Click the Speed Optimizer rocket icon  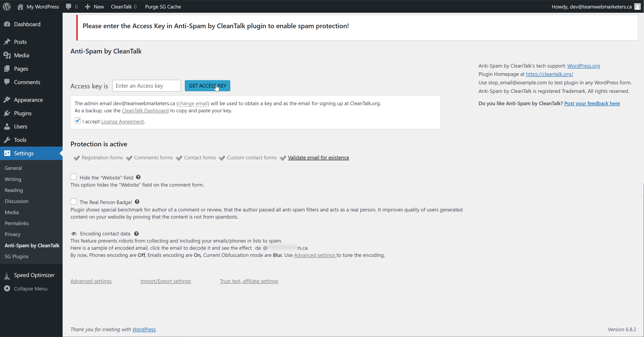click(7, 275)
